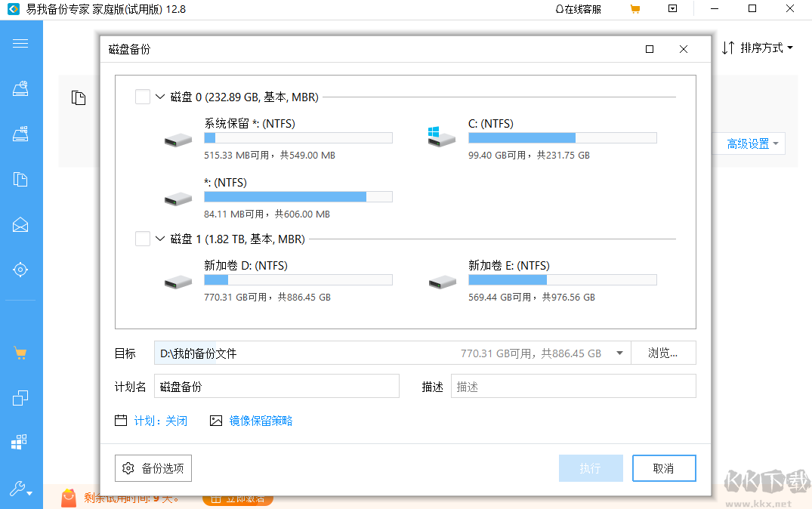Select the disk/partition backup icon in sidebar
This screenshot has height=509, width=812.
point(20,88)
